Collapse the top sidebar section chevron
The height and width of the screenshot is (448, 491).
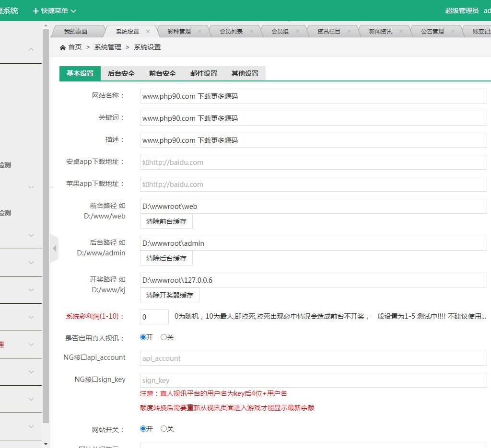click(x=31, y=49)
